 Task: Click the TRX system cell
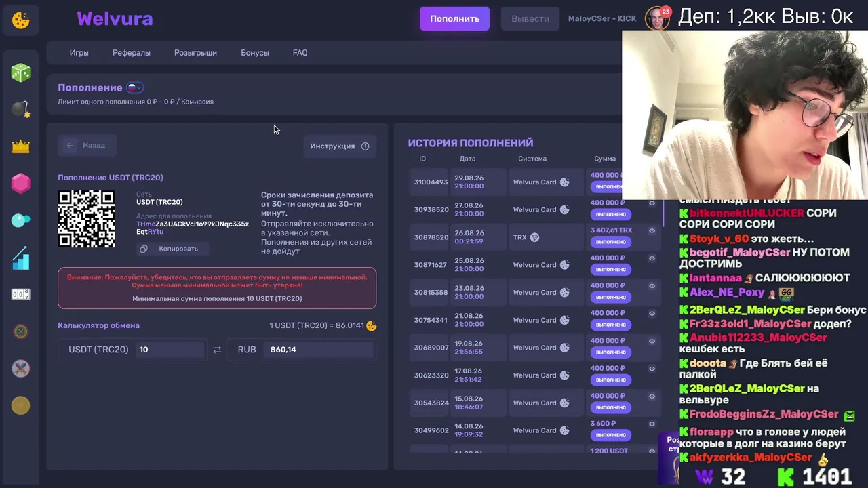pyautogui.click(x=547, y=238)
